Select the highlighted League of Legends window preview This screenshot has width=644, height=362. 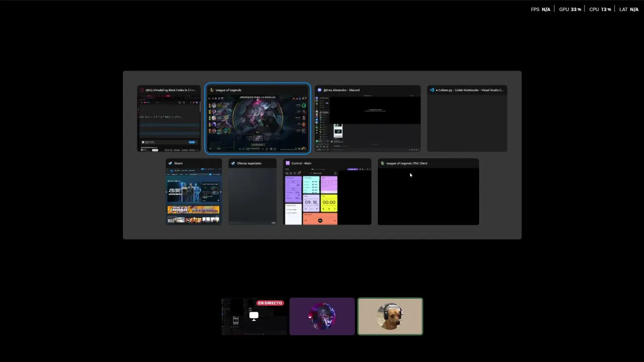pos(258,119)
